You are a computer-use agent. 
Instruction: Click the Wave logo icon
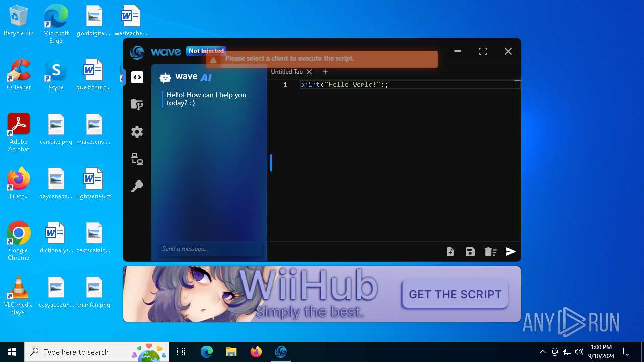click(137, 52)
